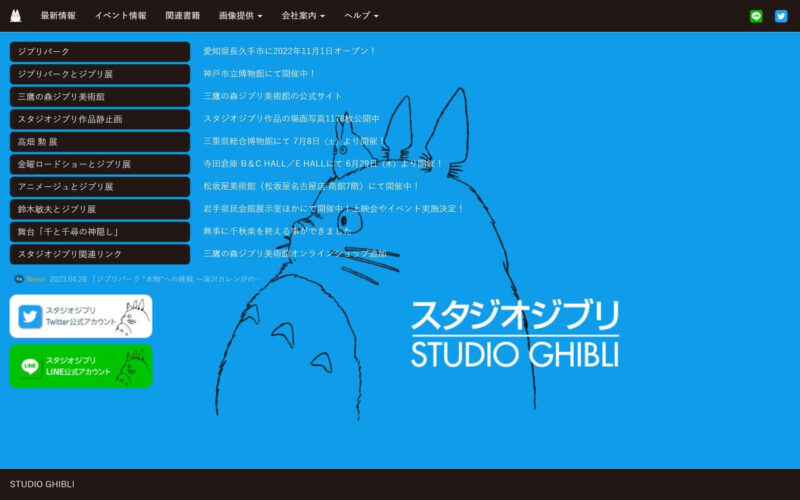Click the LINE公式アカウント green banner
This screenshot has height=500, width=800.
(81, 366)
